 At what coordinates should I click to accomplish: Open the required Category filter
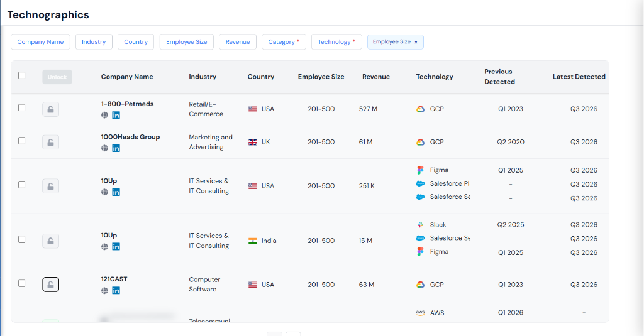pyautogui.click(x=284, y=42)
